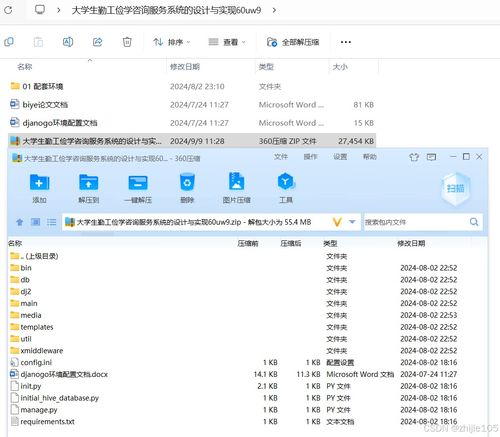Click the rename icon in Explorer toolbar
Image resolution: width=500 pixels, height=437 pixels.
pyautogui.click(x=68, y=42)
